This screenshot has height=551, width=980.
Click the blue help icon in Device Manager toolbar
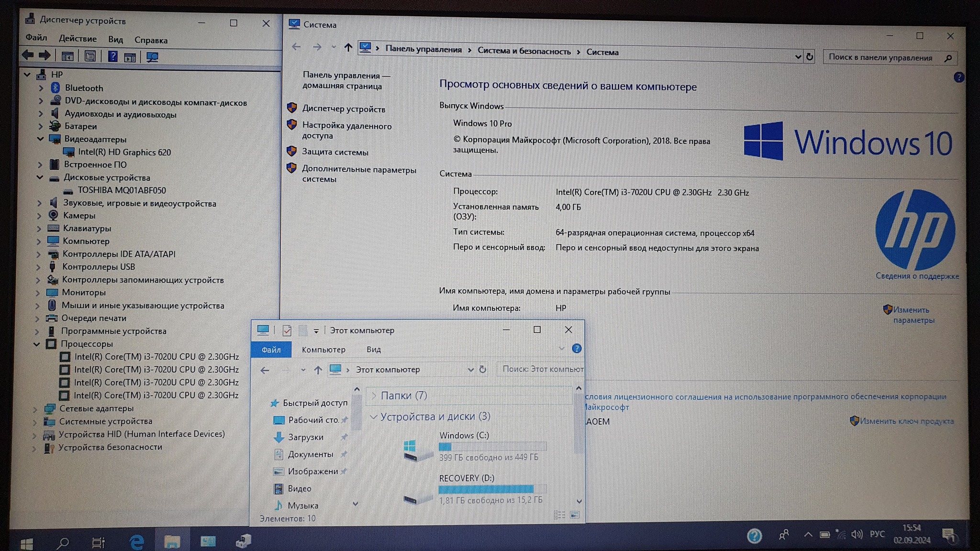(x=112, y=56)
